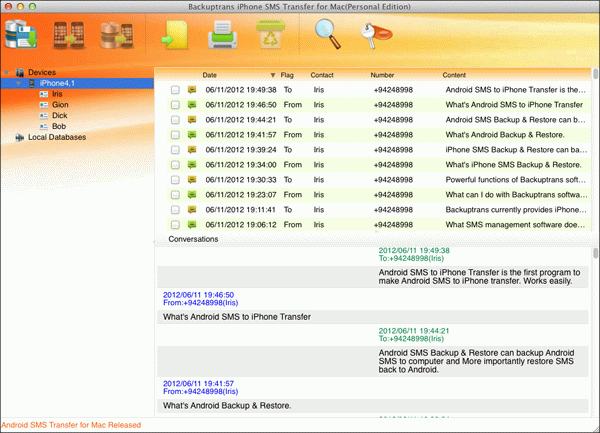The image size is (600, 433).
Task: Open Local Databases in the sidebar
Action: coord(57,137)
